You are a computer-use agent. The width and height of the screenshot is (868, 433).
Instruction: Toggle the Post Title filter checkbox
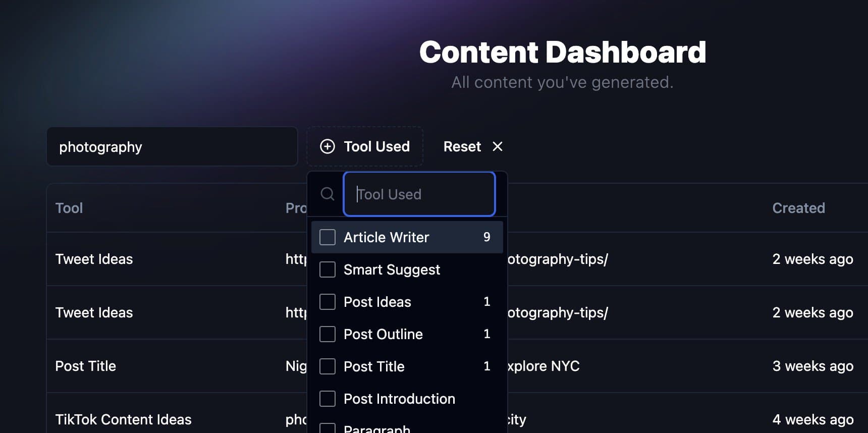[x=328, y=366]
